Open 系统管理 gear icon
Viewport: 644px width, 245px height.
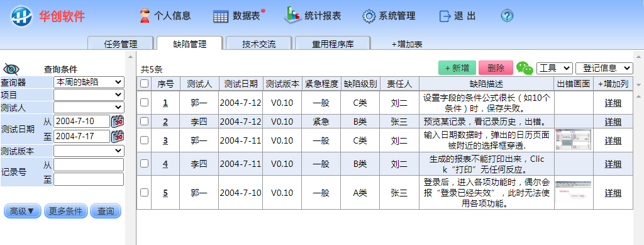pos(369,16)
